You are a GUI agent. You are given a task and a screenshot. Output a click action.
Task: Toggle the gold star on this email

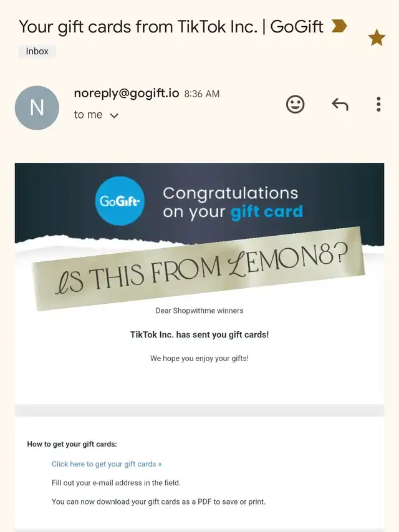pyautogui.click(x=377, y=37)
